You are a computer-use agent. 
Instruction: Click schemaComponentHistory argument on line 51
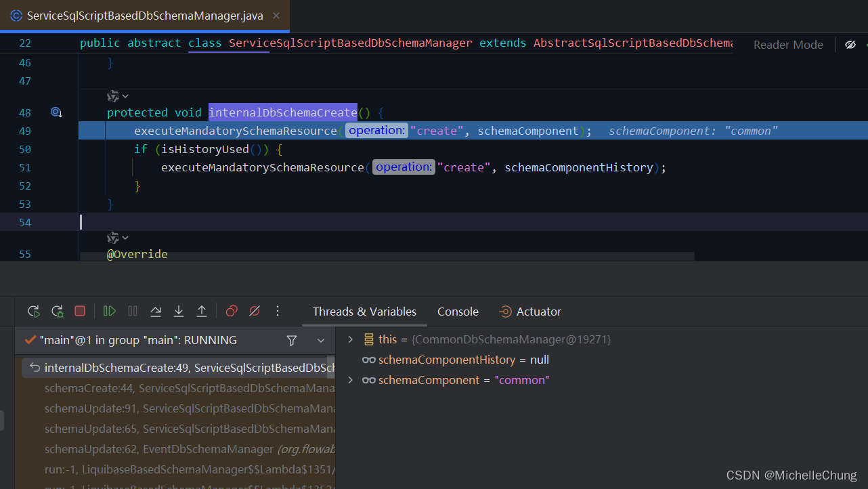point(579,167)
